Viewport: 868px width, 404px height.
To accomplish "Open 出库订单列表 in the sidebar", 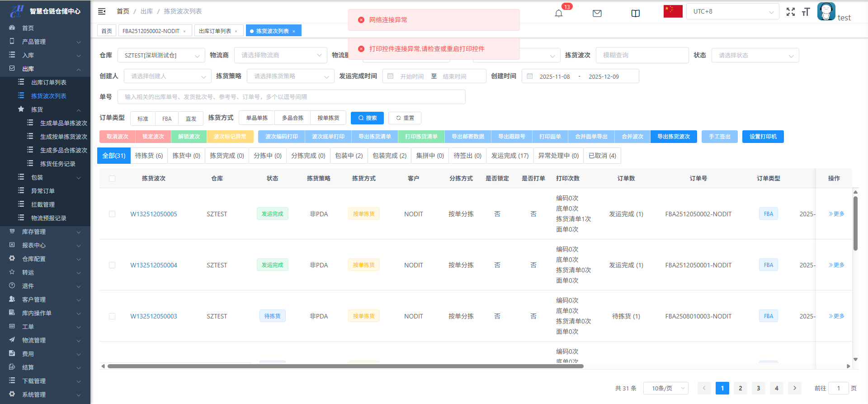I will (x=49, y=82).
